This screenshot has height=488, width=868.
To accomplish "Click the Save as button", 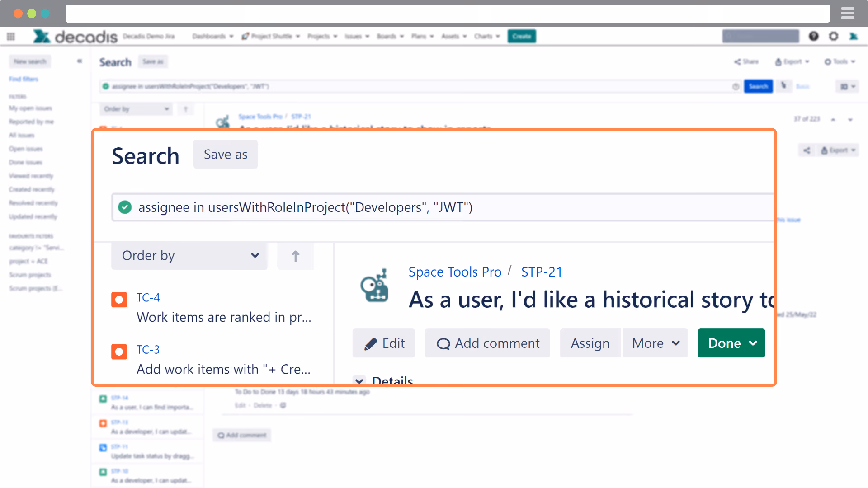I will [226, 154].
